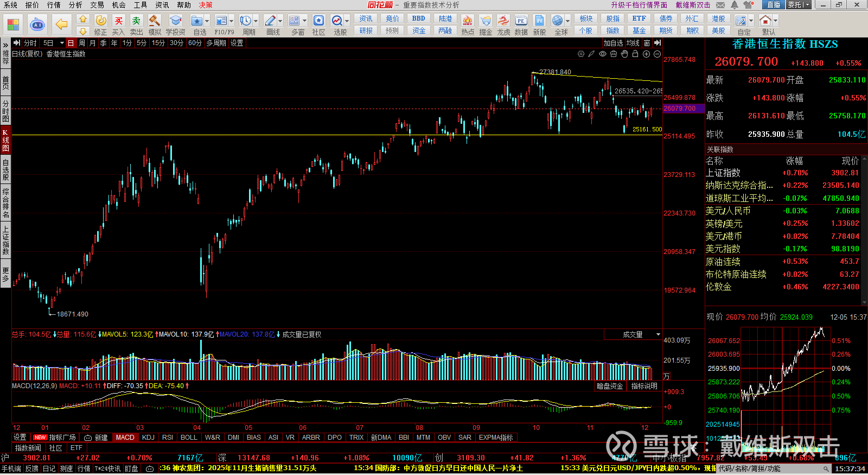
Task: Open the chart toolbox icon
Action: pos(614,54)
